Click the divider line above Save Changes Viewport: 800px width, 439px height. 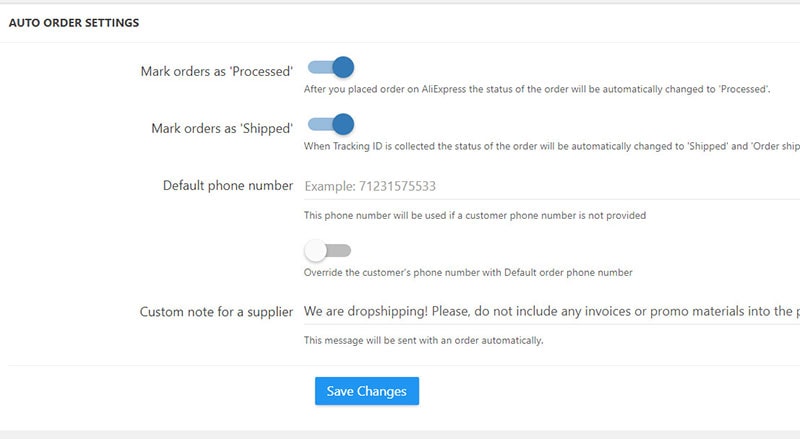[400, 365]
